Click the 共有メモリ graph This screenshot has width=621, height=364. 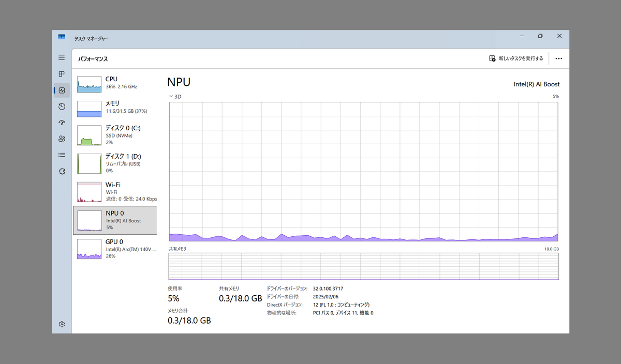click(363, 266)
